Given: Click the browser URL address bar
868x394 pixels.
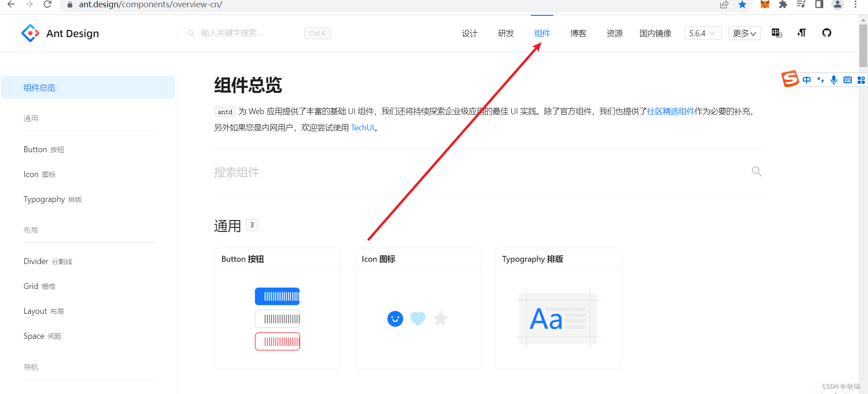Looking at the screenshot, I should 389,5.
